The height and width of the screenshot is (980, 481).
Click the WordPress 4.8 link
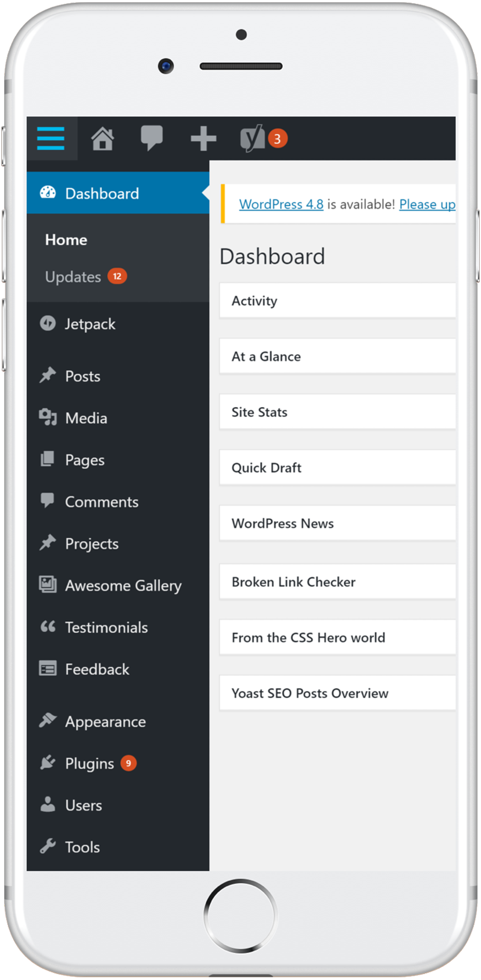click(x=281, y=204)
